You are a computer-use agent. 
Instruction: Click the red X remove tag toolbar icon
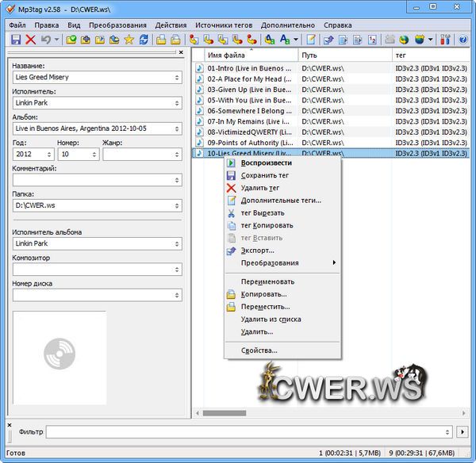(31, 39)
